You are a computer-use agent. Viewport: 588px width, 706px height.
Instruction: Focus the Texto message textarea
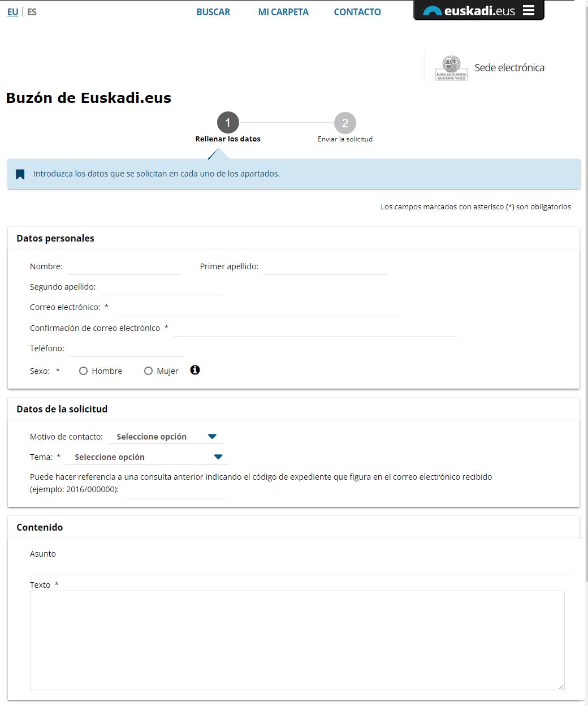(x=297, y=640)
